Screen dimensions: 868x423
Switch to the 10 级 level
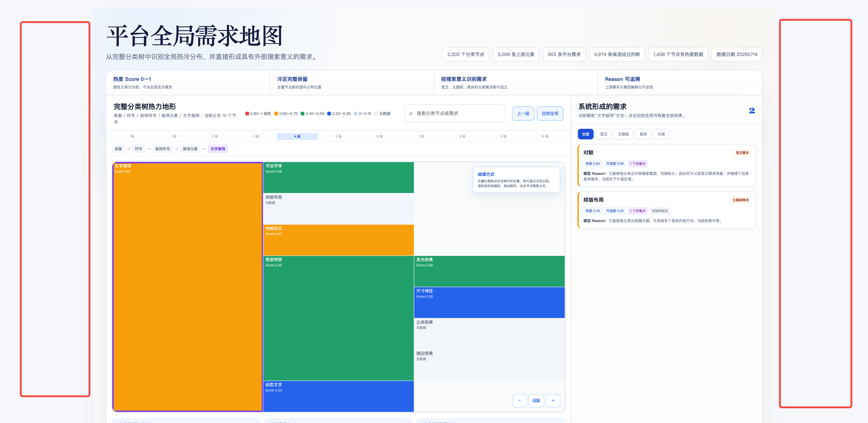coord(544,136)
